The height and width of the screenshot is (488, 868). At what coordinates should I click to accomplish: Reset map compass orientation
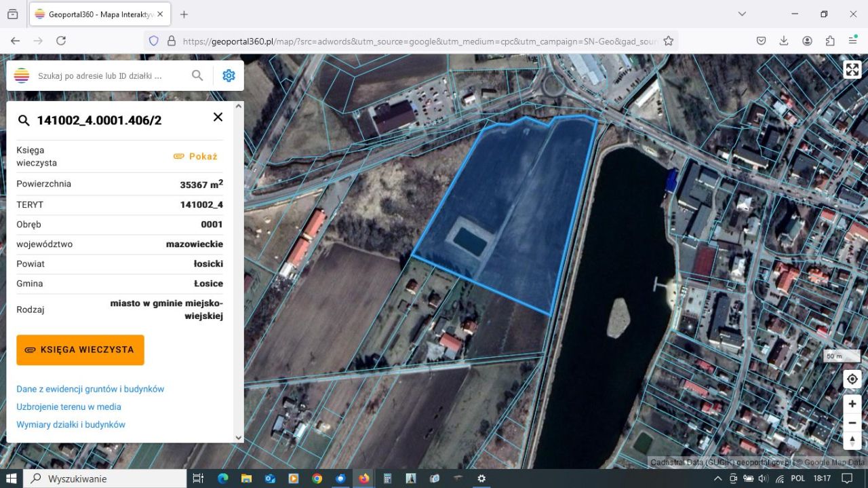click(x=852, y=440)
